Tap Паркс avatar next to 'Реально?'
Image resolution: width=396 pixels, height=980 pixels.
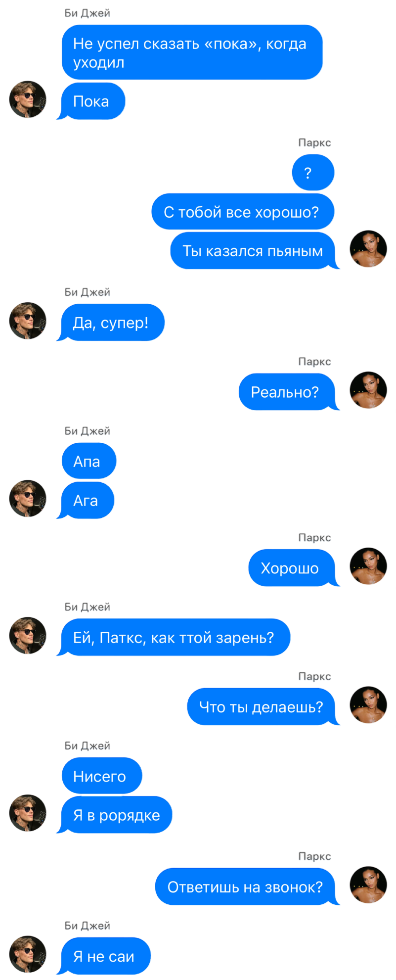[368, 390]
